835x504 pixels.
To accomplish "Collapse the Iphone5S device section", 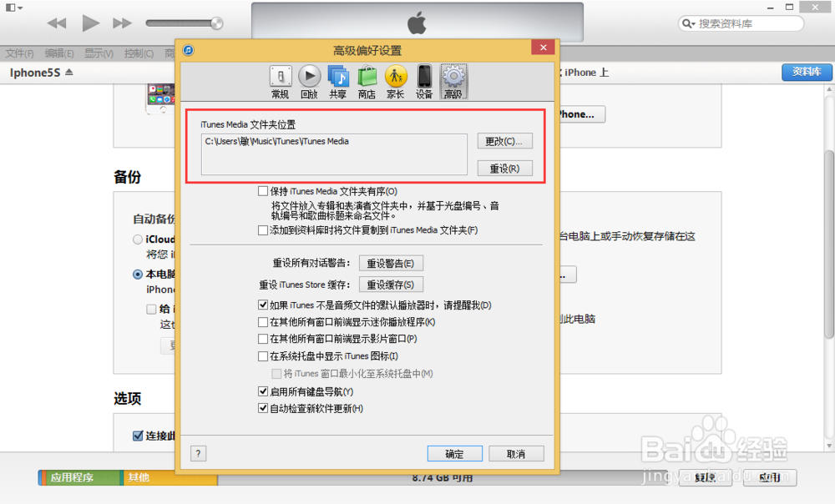I will pos(68,72).
